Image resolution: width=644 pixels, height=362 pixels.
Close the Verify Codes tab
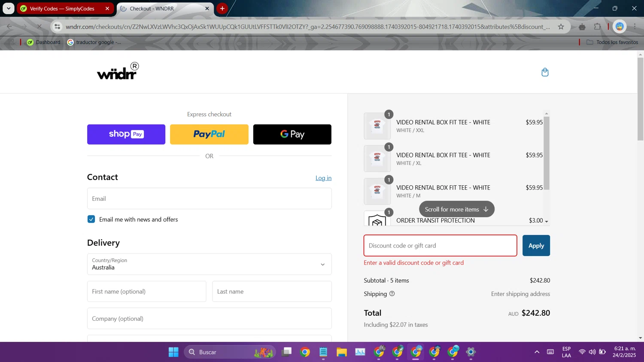pos(107,9)
